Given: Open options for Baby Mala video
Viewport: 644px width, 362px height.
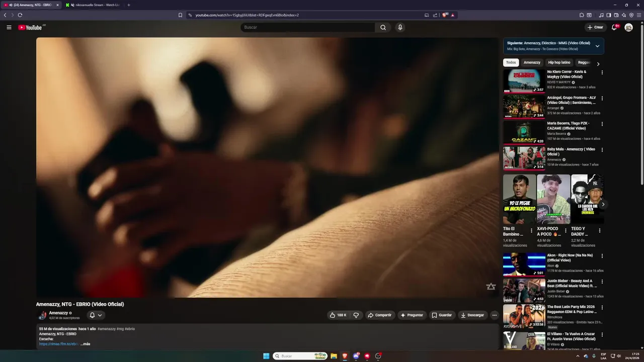Looking at the screenshot, I should pos(602,149).
